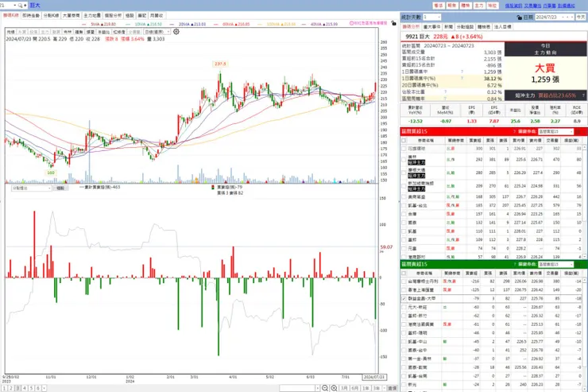Switch to the 新聞 tab
588x392 pixels.
pos(448,27)
